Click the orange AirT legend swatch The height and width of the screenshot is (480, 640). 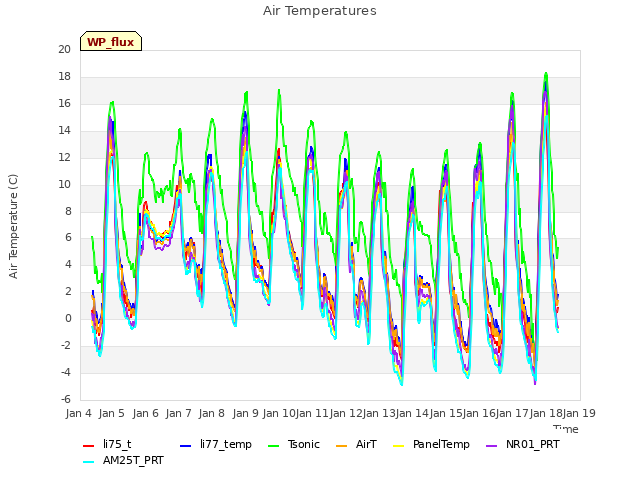[x=341, y=446]
